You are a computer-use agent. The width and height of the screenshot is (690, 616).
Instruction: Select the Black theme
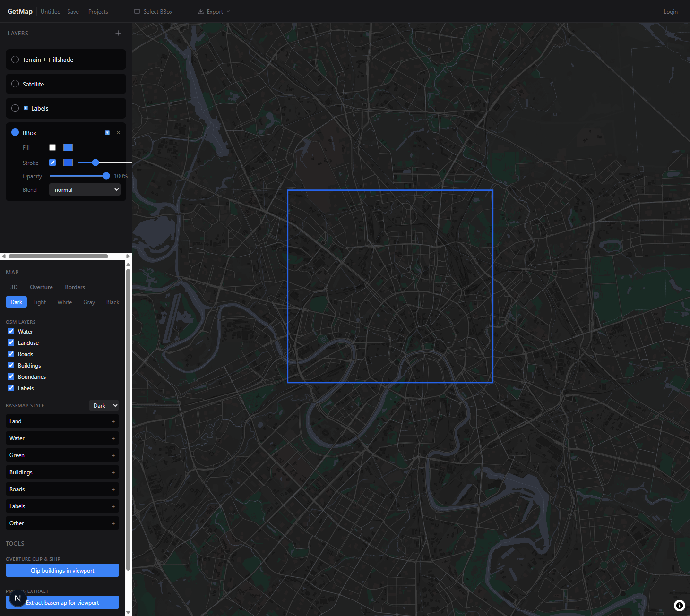tap(112, 302)
